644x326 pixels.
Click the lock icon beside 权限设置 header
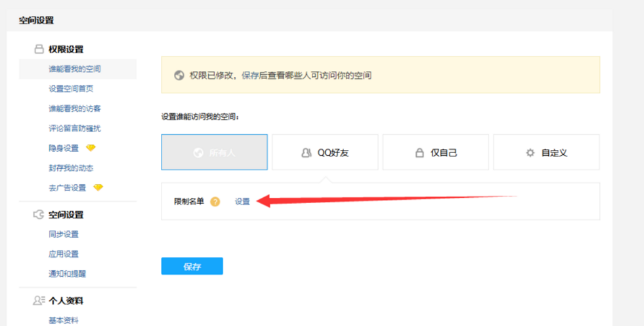(39, 49)
